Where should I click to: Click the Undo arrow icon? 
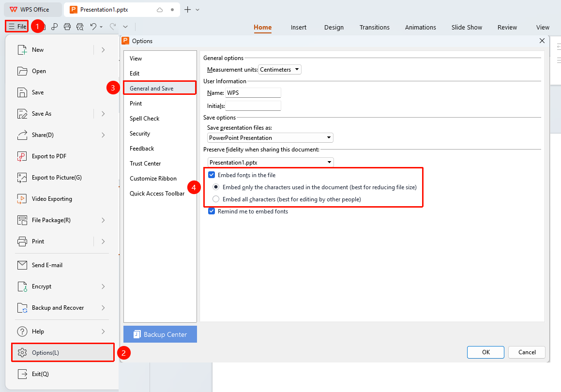pyautogui.click(x=93, y=27)
